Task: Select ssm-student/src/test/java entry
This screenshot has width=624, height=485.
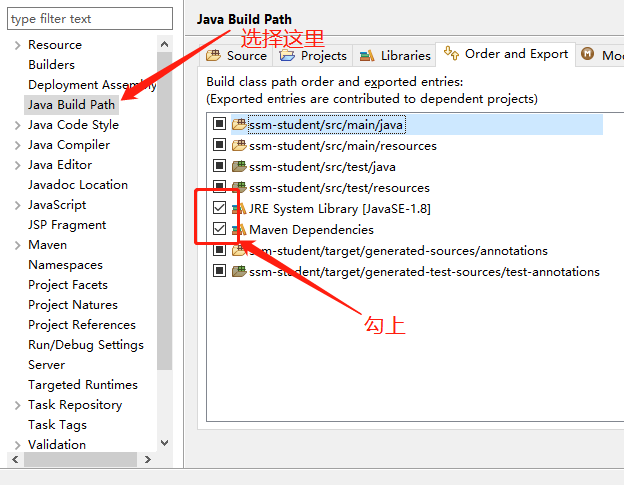Action: [x=322, y=167]
